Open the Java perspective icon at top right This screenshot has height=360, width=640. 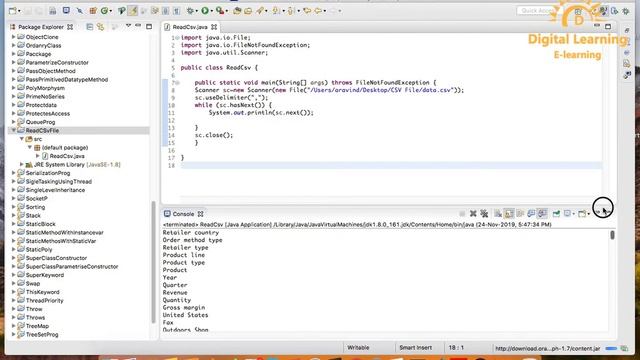(x=604, y=11)
